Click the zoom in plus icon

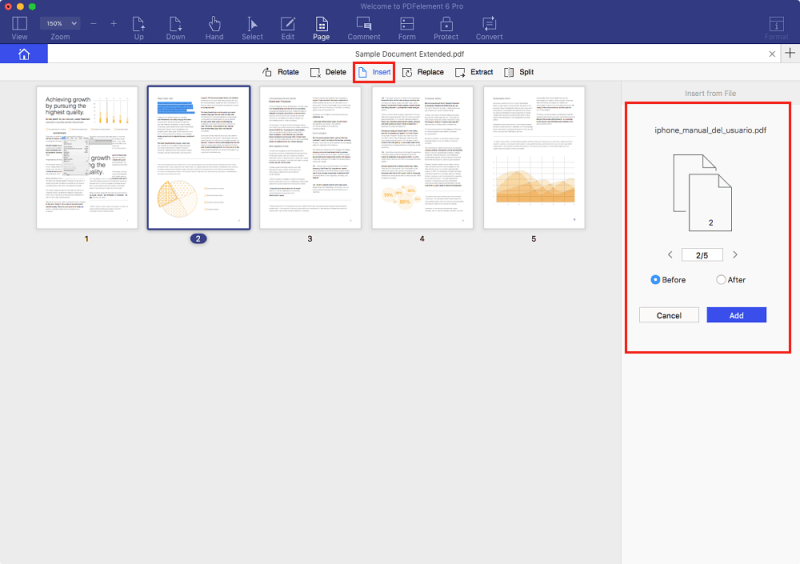tap(113, 23)
